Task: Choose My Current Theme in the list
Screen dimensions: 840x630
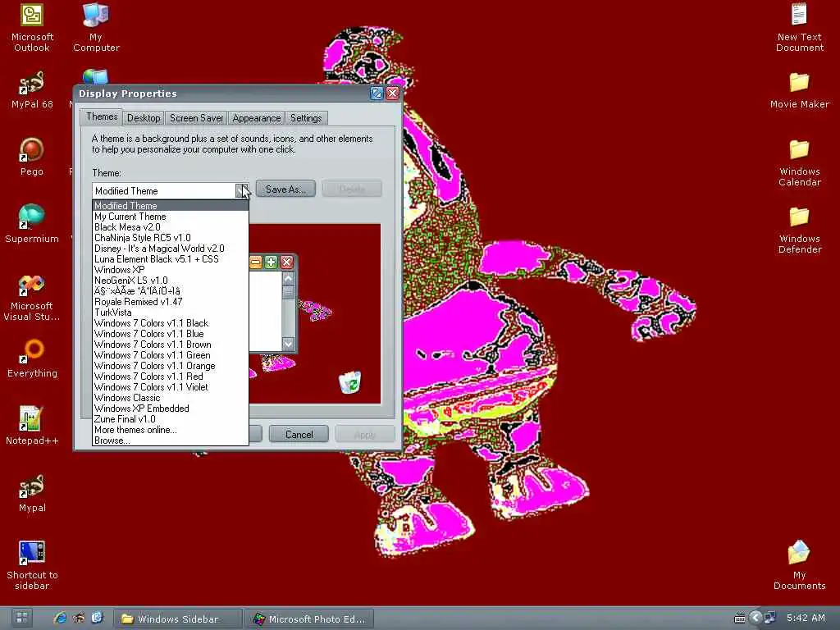Action: (171, 217)
